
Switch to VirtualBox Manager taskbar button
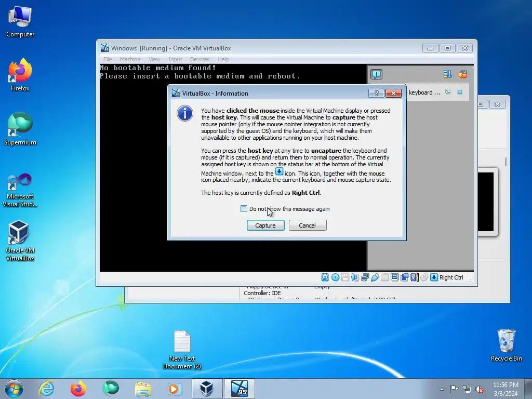tap(207, 389)
